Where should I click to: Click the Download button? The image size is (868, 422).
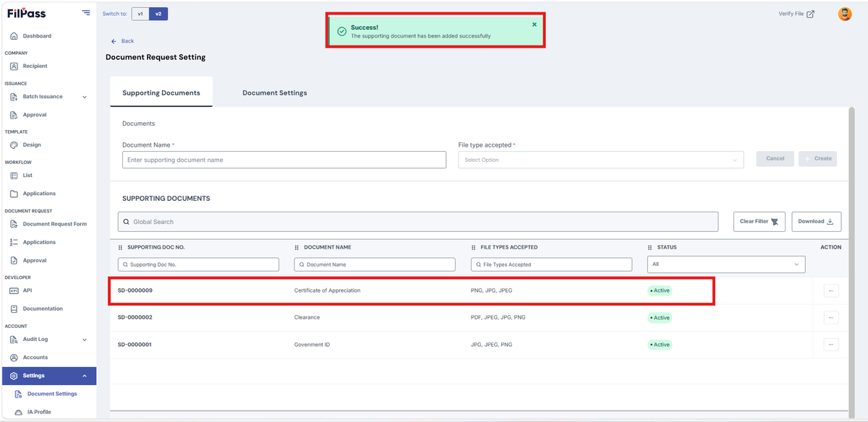[x=817, y=222]
